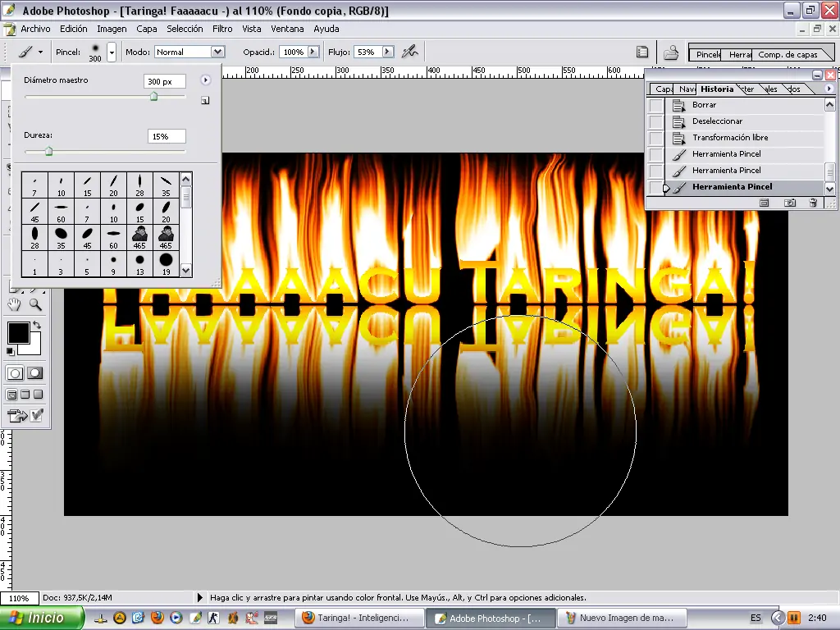
Task: Reset default colors mini swatch icon
Action: tap(10, 351)
